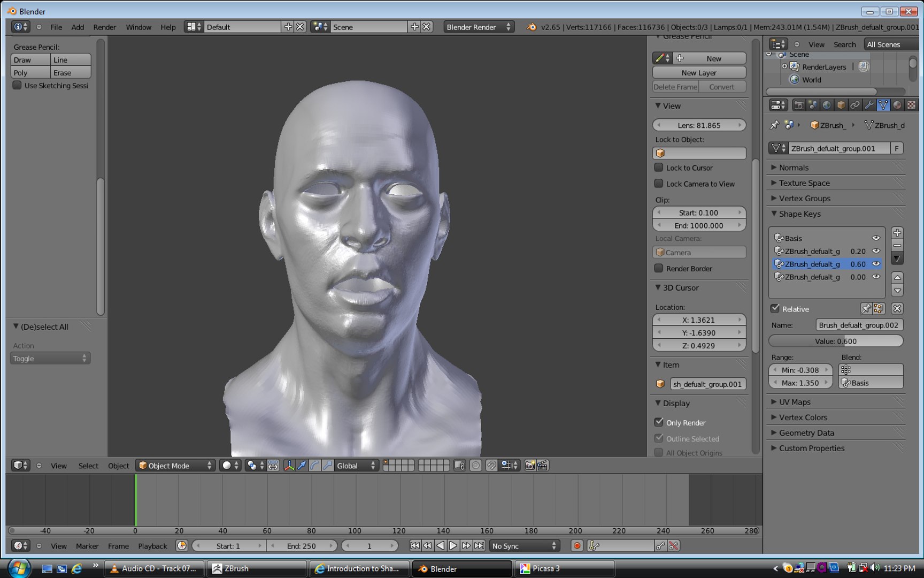The height and width of the screenshot is (578, 924).
Task: Open Render menu in top bar
Action: click(104, 27)
